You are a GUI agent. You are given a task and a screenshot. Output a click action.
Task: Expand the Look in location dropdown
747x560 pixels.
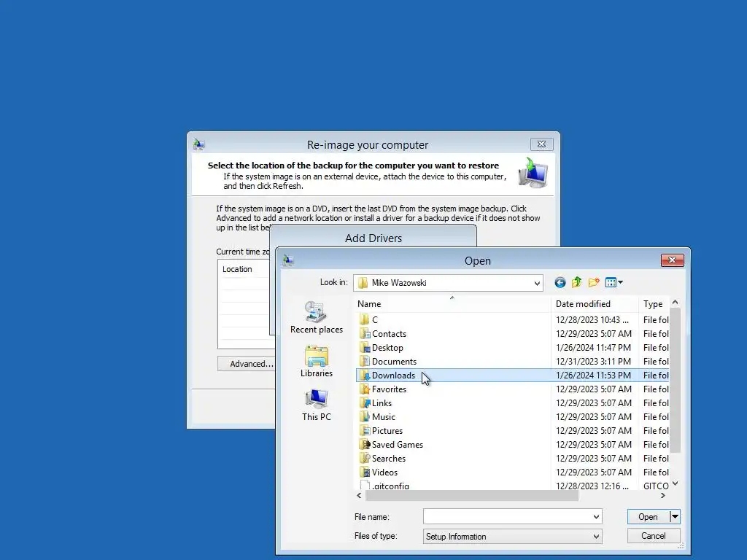[x=537, y=283]
